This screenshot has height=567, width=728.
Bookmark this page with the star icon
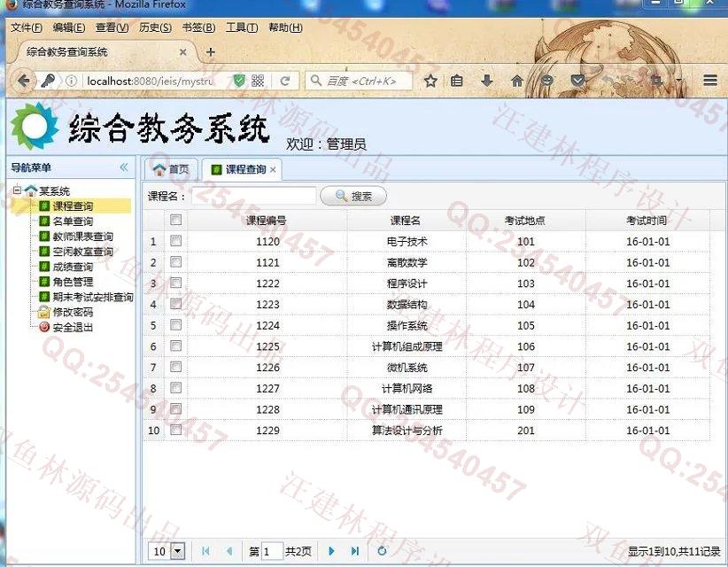pyautogui.click(x=430, y=81)
